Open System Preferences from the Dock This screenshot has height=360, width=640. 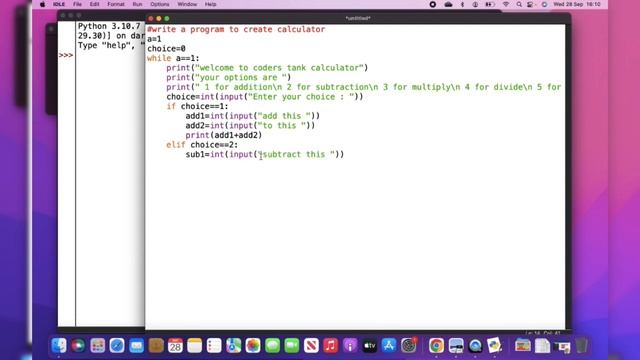point(409,346)
